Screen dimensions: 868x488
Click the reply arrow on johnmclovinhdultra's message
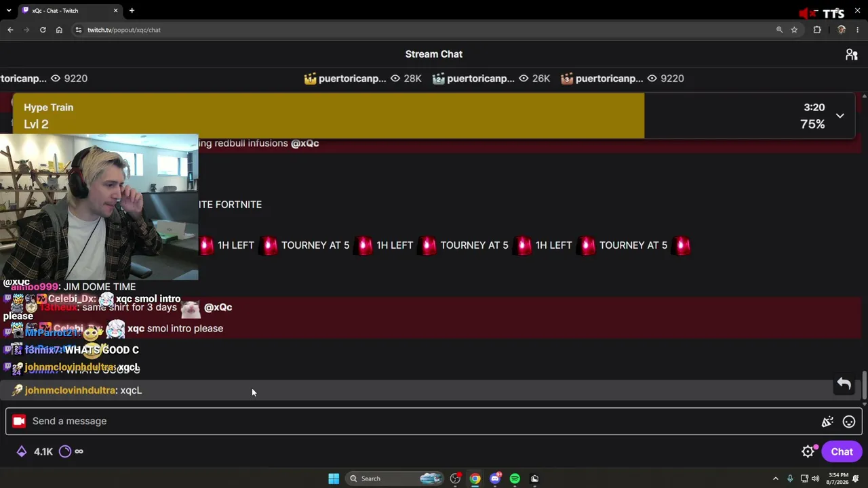coord(844,384)
